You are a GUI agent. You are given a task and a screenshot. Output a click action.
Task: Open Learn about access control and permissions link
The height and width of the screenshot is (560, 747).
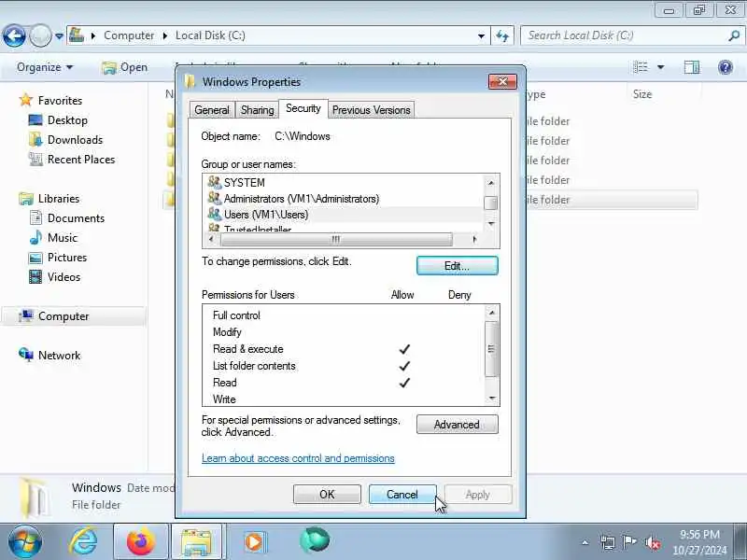point(298,458)
